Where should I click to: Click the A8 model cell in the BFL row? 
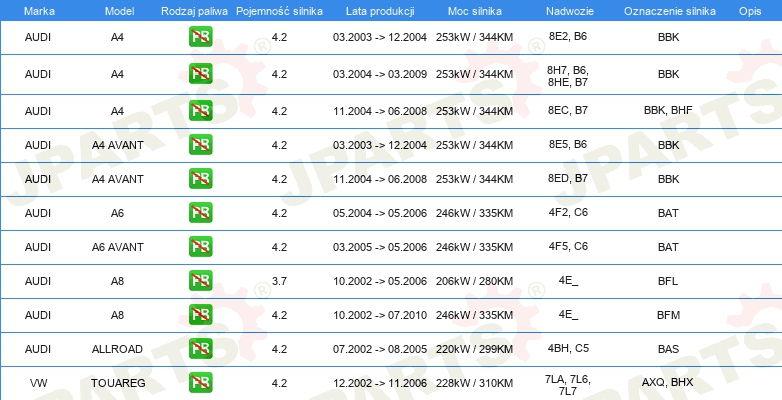click(117, 281)
